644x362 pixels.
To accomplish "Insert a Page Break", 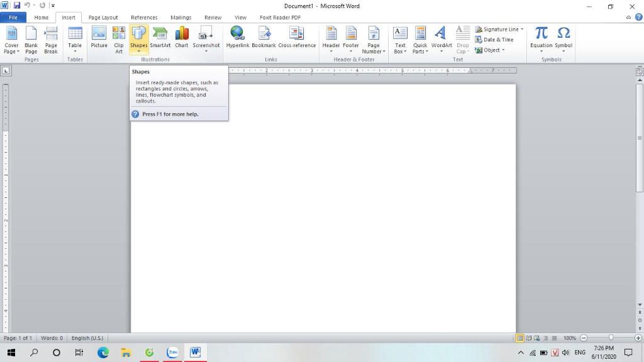I will tap(51, 40).
